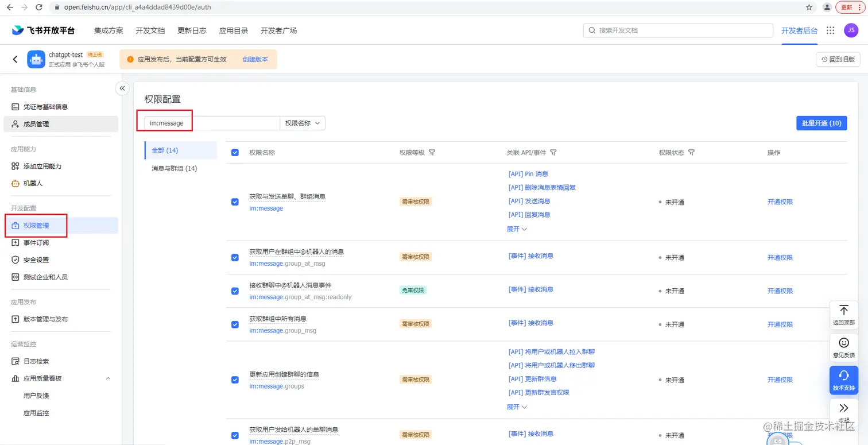This screenshot has width=868, height=445.
Task: Open browser profile avatar icon
Action: [827, 7]
